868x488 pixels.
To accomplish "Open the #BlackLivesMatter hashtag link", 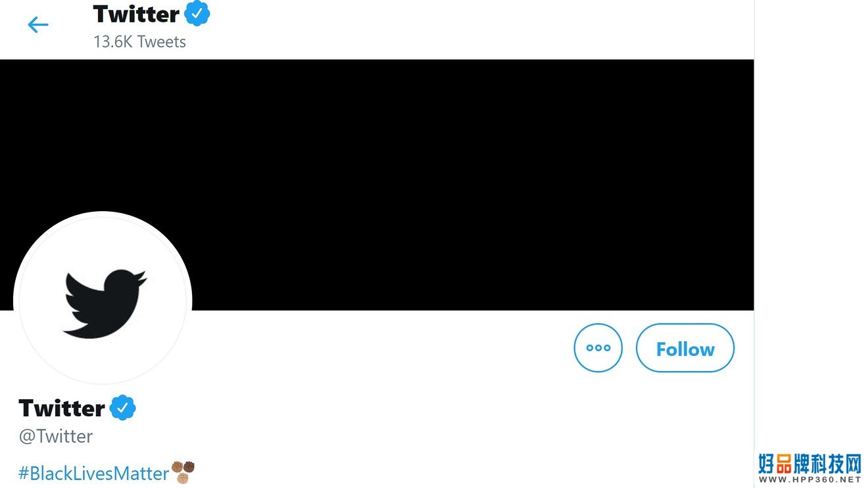I will click(x=94, y=473).
